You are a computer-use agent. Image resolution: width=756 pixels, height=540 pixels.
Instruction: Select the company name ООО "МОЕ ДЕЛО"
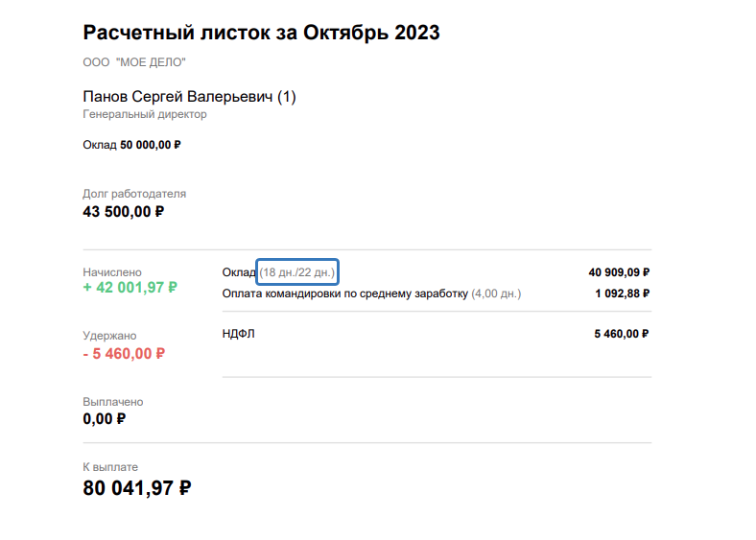coord(134,62)
